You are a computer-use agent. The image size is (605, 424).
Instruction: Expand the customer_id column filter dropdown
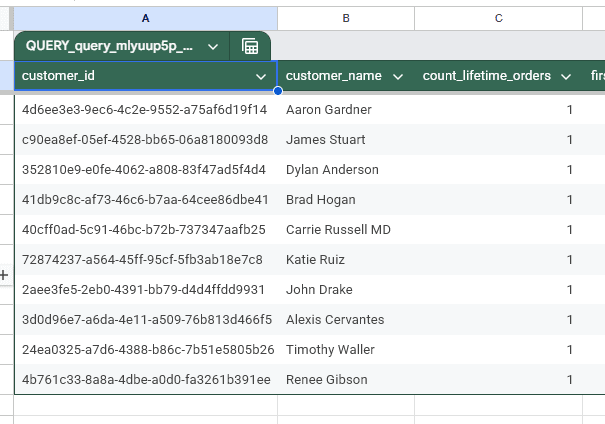point(261,76)
